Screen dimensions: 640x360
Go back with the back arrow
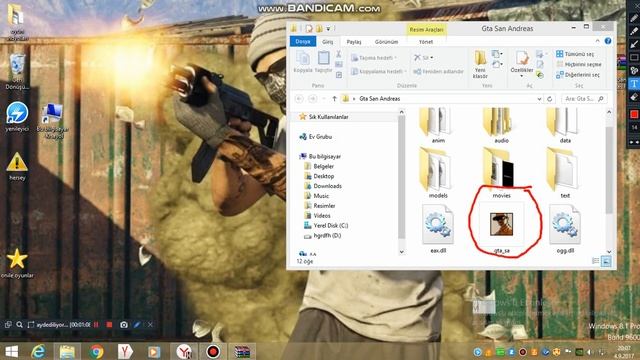299,99
